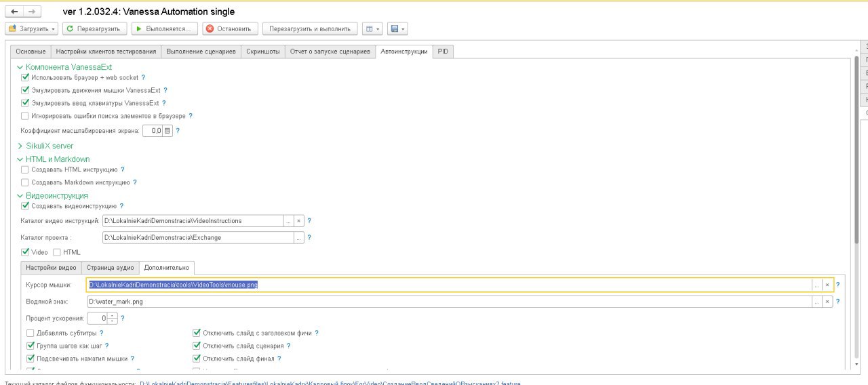
Task: Click help icon beside Создавать видеоинструкцию
Action: [x=121, y=206]
